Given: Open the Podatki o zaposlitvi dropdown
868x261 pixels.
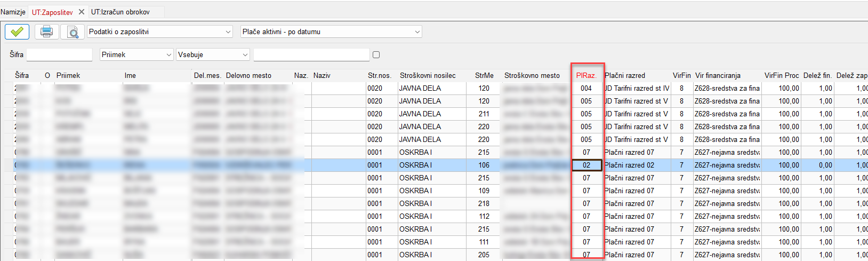Looking at the screenshot, I should pos(160,32).
